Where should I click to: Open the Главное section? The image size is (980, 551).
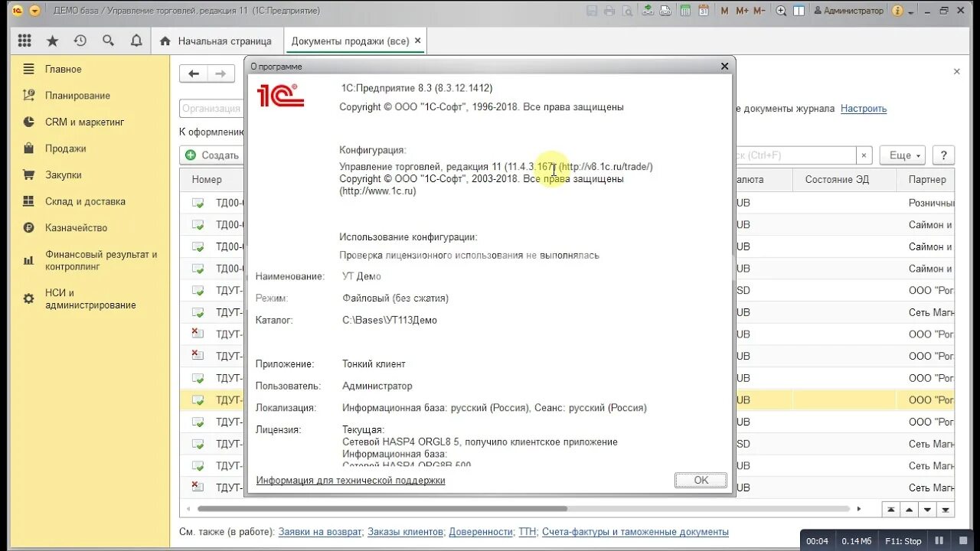63,69
